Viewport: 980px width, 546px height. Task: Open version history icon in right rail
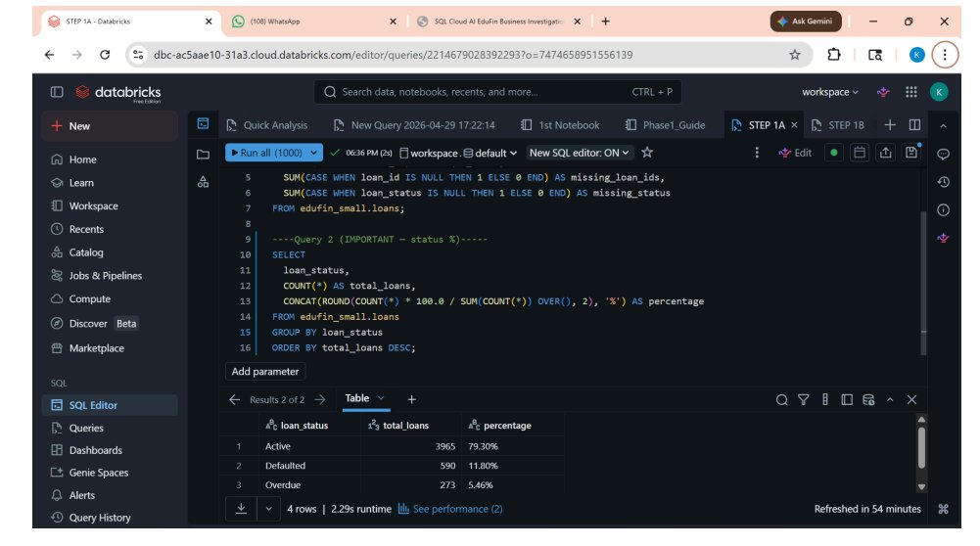point(943,182)
